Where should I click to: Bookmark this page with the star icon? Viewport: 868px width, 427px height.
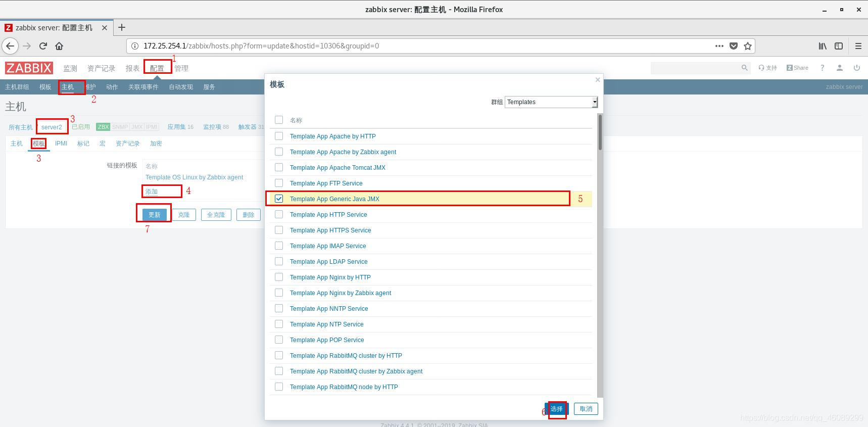(x=748, y=46)
